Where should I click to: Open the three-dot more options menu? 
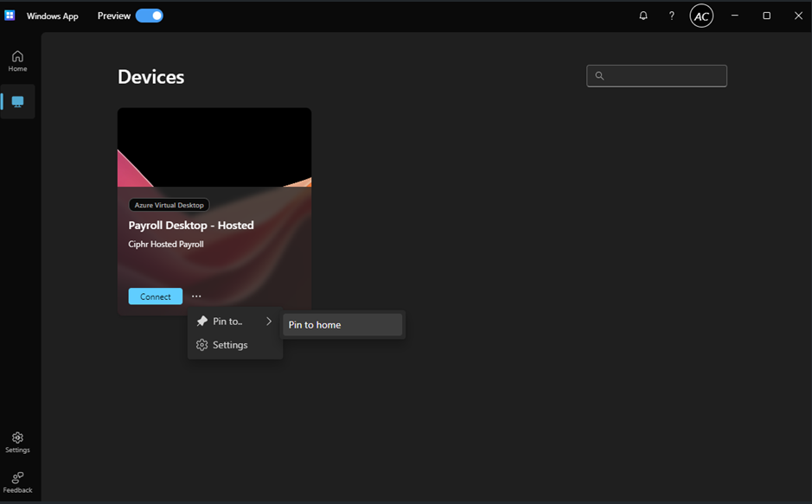point(196,297)
